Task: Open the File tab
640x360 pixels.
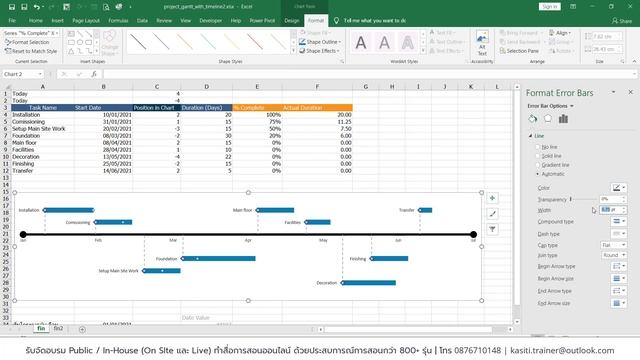Action: (x=12, y=20)
